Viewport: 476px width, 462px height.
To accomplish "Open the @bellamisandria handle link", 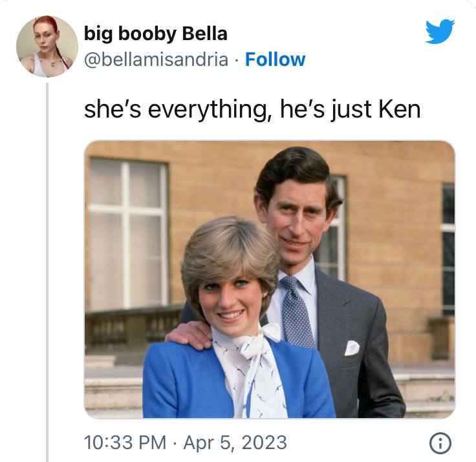I will [x=156, y=59].
